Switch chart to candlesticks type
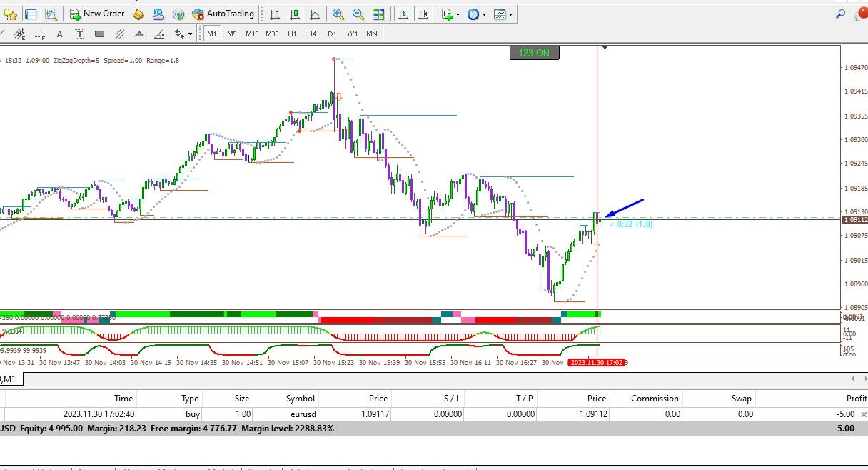The height and width of the screenshot is (470, 868). point(295,14)
